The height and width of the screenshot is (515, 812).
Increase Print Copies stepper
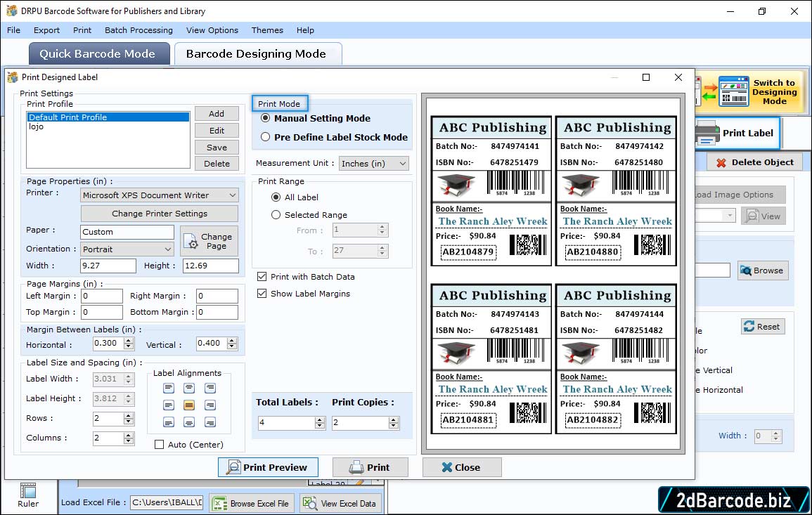pyautogui.click(x=394, y=419)
